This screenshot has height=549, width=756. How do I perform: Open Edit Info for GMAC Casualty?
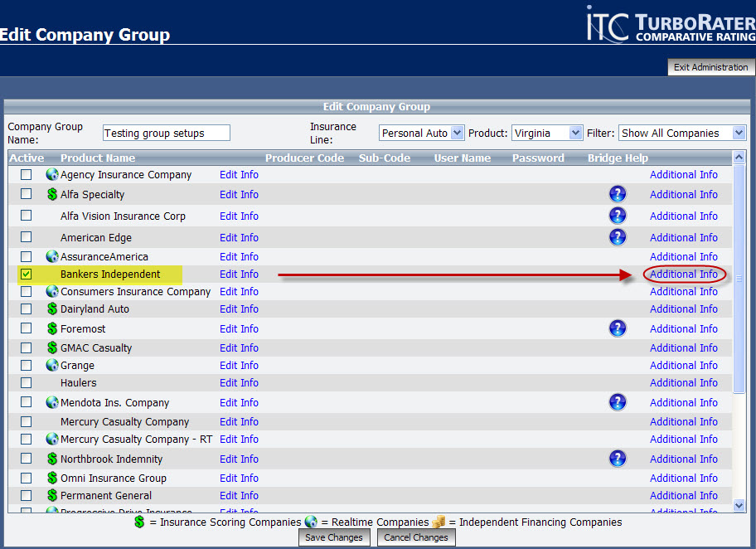pyautogui.click(x=239, y=347)
